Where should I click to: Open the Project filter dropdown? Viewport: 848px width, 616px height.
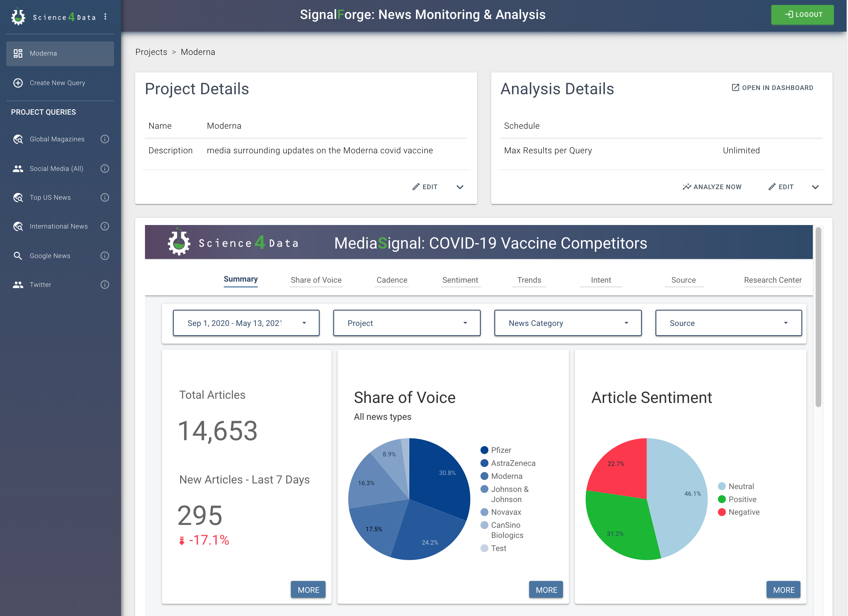pyautogui.click(x=406, y=323)
